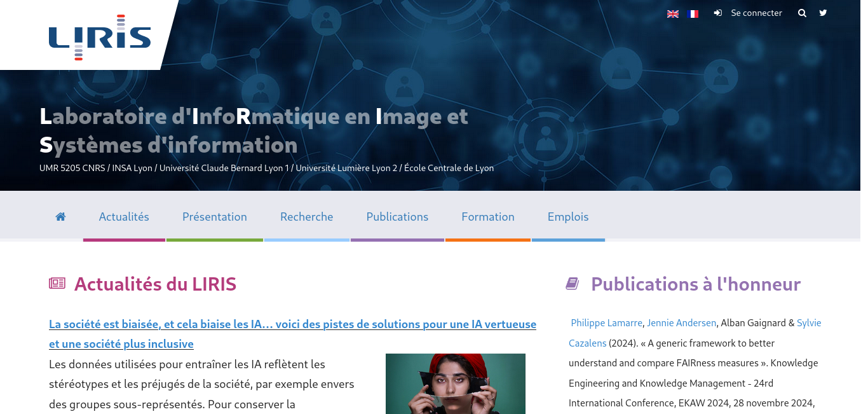Open the Emplois menu
The image size is (868, 414).
pos(568,217)
